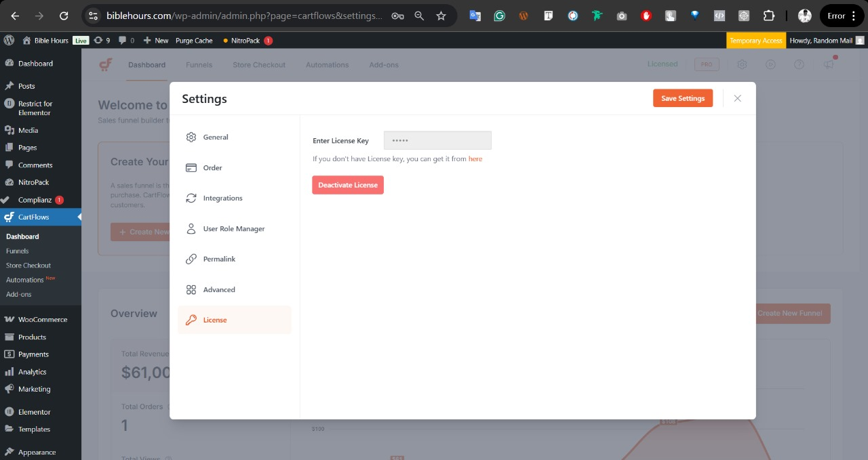Bookmark this page with star icon
Viewport: 868px width, 460px height.
pyautogui.click(x=441, y=16)
